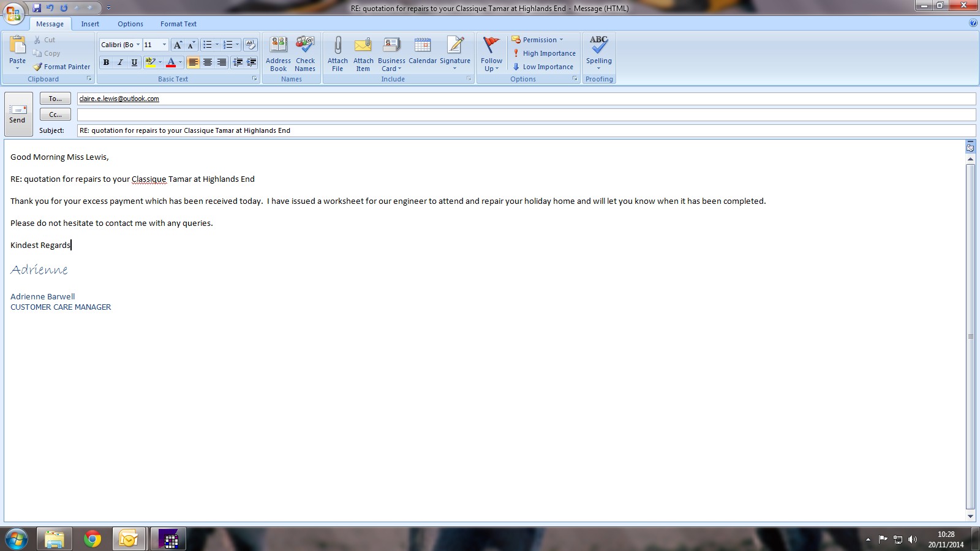Shrink the font size

click(191, 45)
